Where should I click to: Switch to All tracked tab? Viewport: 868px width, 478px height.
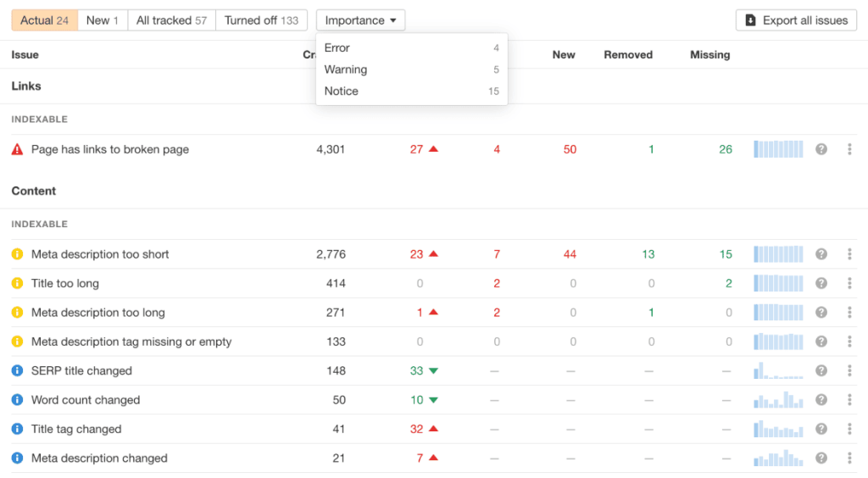171,20
